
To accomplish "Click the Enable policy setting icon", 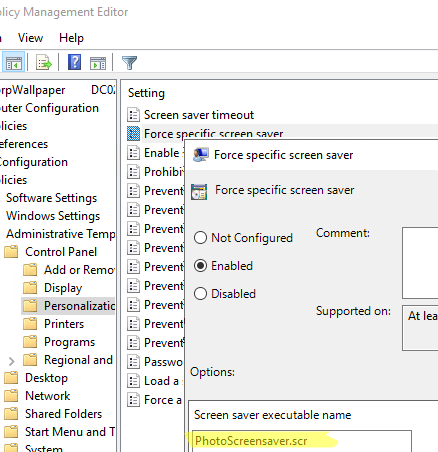I will pyautogui.click(x=133, y=153).
